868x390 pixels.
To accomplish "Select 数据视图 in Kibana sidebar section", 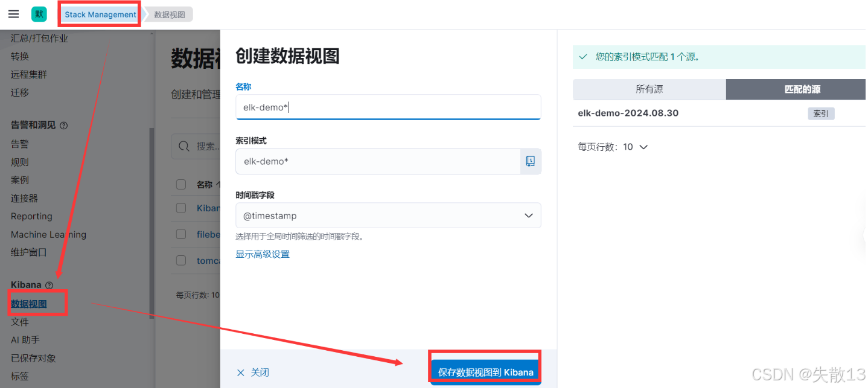I will [28, 304].
